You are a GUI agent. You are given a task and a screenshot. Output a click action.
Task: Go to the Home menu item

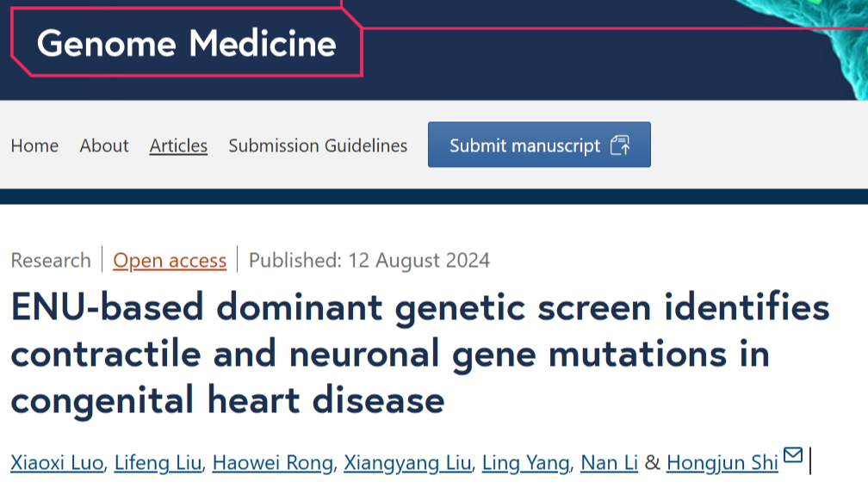34,145
